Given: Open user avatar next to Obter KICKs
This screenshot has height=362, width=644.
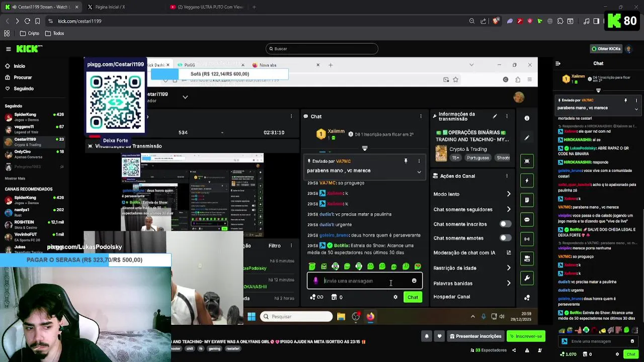Looking at the screenshot, I should coord(628,49).
